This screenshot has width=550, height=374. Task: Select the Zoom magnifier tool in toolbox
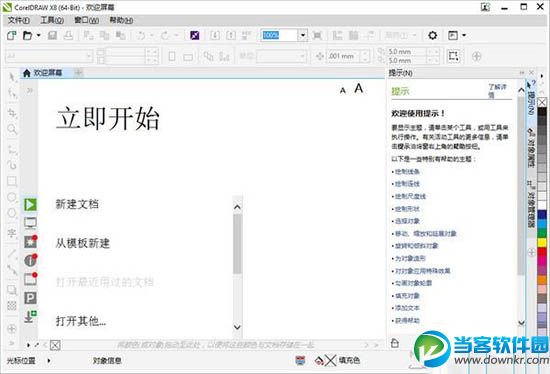12,129
